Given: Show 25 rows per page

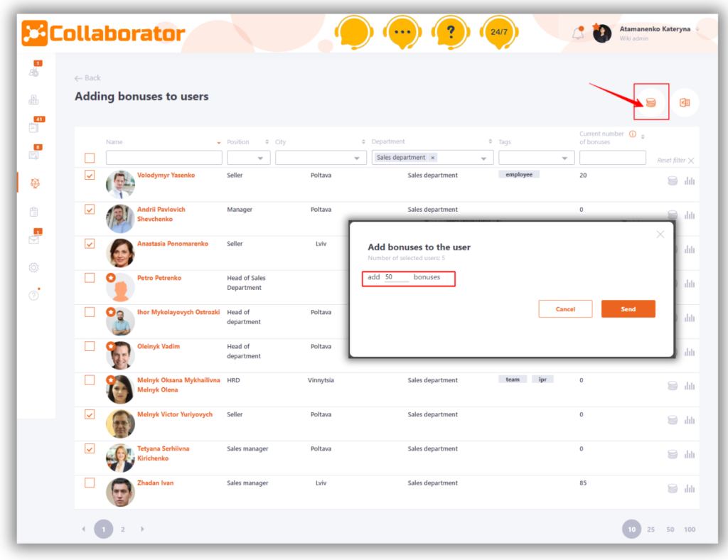Looking at the screenshot, I should coord(651,529).
